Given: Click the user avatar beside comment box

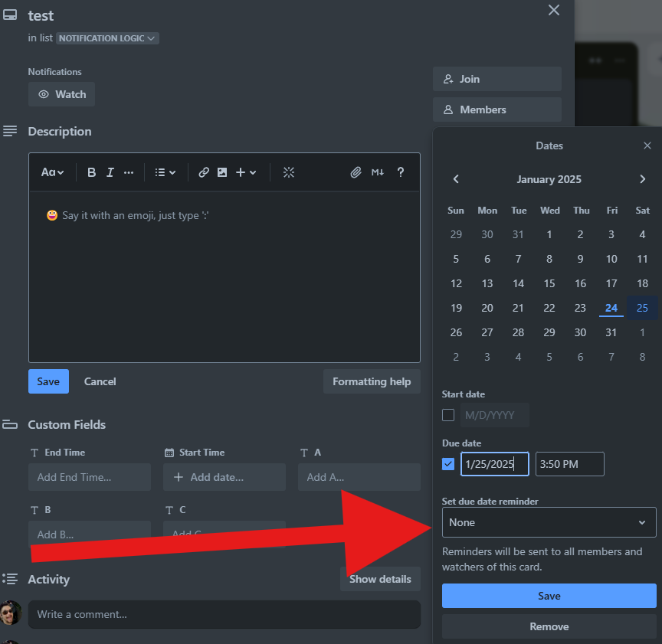Looking at the screenshot, I should [10, 613].
